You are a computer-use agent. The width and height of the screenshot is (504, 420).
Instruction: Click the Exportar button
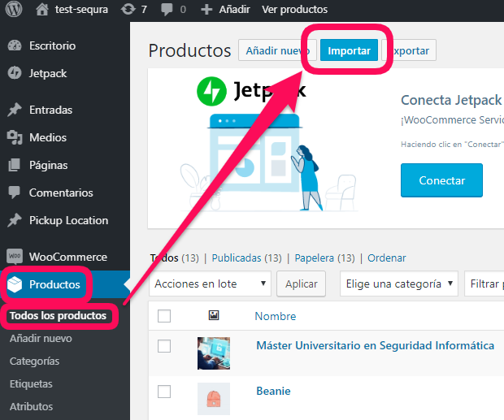point(409,50)
